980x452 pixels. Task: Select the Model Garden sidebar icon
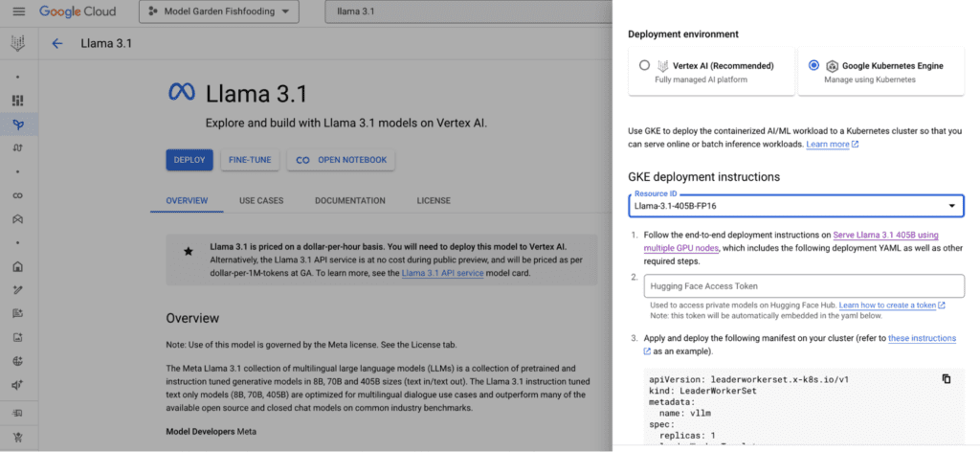18,124
